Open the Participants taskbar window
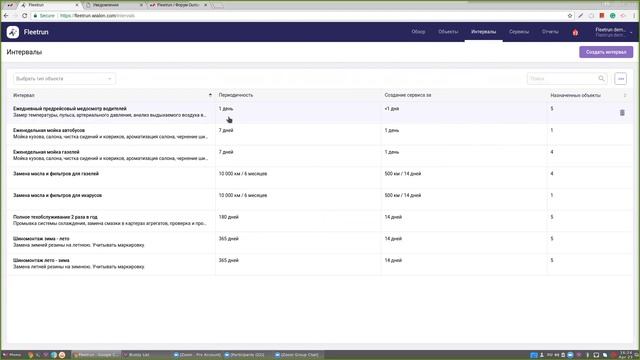Image resolution: width=640 pixels, height=360 pixels. 244,355
